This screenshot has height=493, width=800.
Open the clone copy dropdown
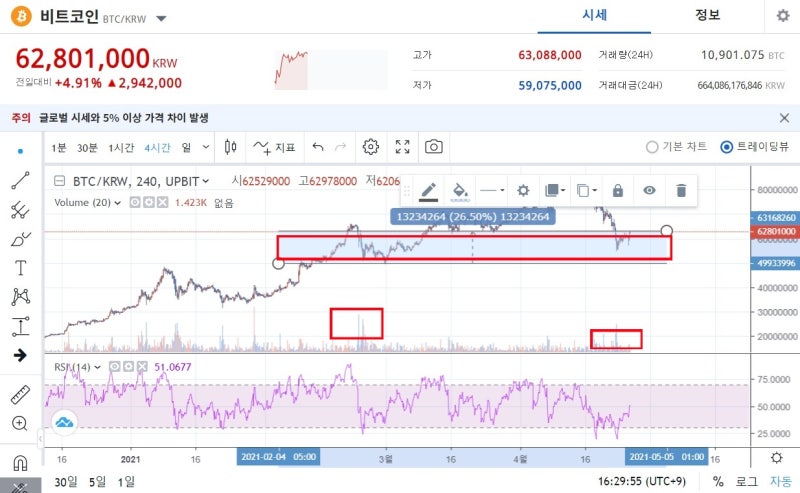point(587,190)
